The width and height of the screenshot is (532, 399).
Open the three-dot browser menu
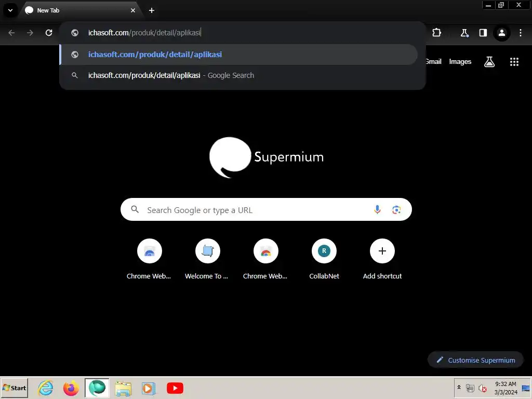[520, 33]
